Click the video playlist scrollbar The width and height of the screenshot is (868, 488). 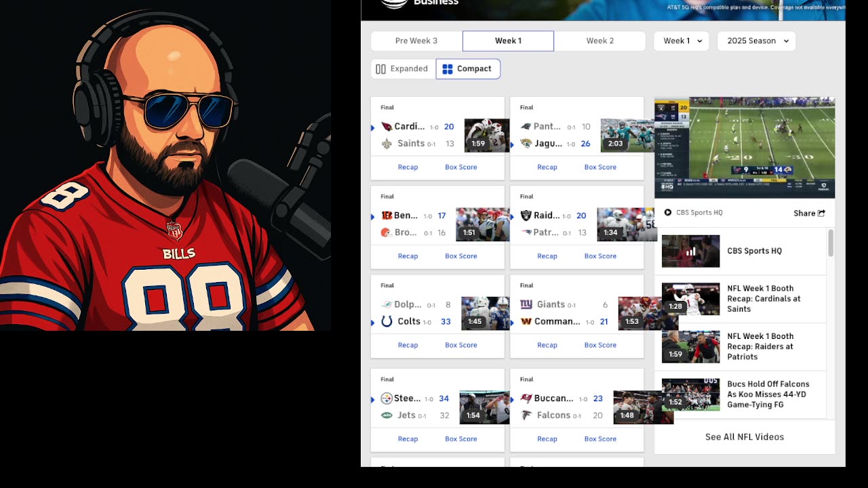pyautogui.click(x=831, y=243)
